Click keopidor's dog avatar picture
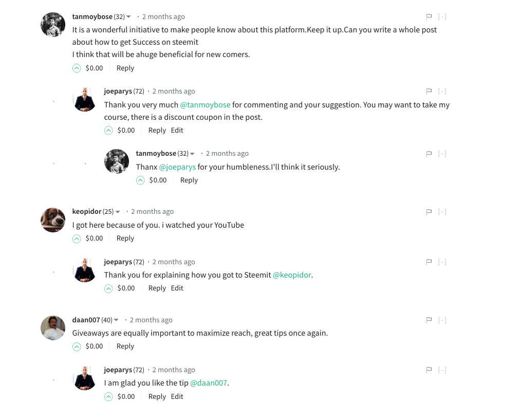This screenshot has width=521, height=420. pyautogui.click(x=53, y=220)
